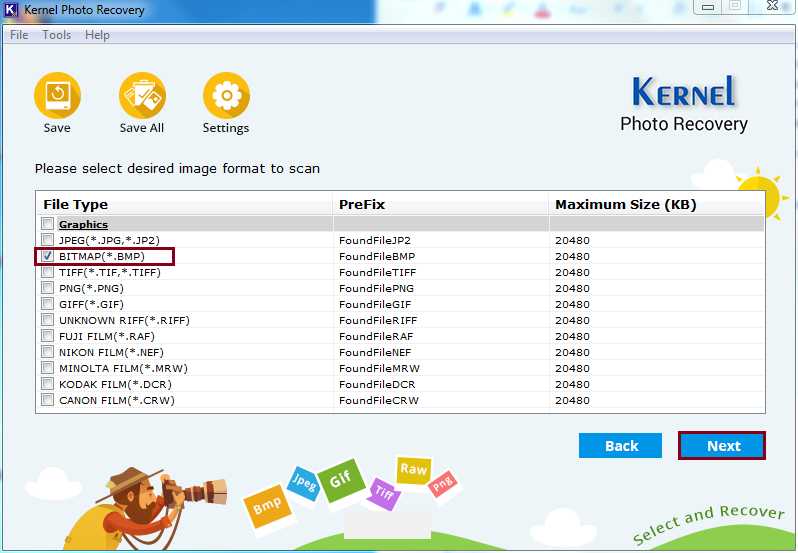
Task: Click the FoundFileGIF prefix cell
Action: [375, 304]
